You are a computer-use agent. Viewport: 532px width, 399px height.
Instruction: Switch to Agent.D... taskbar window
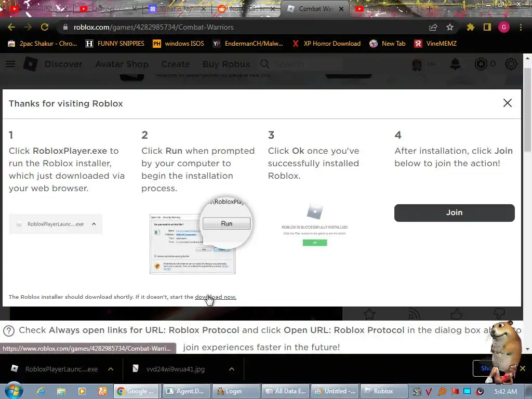click(187, 391)
